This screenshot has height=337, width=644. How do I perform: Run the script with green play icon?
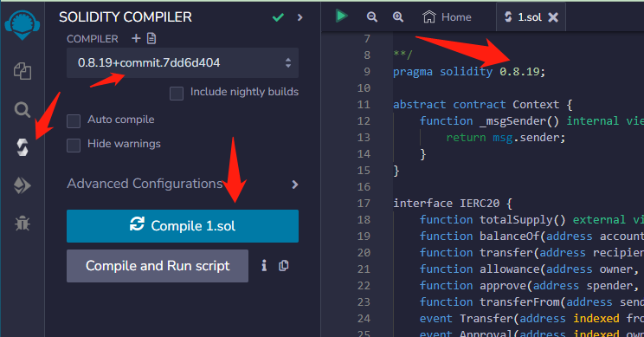341,16
